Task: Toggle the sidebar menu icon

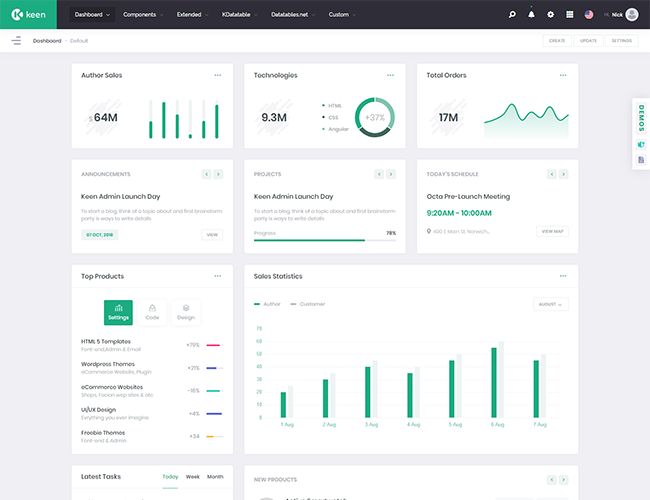Action: 16,41
